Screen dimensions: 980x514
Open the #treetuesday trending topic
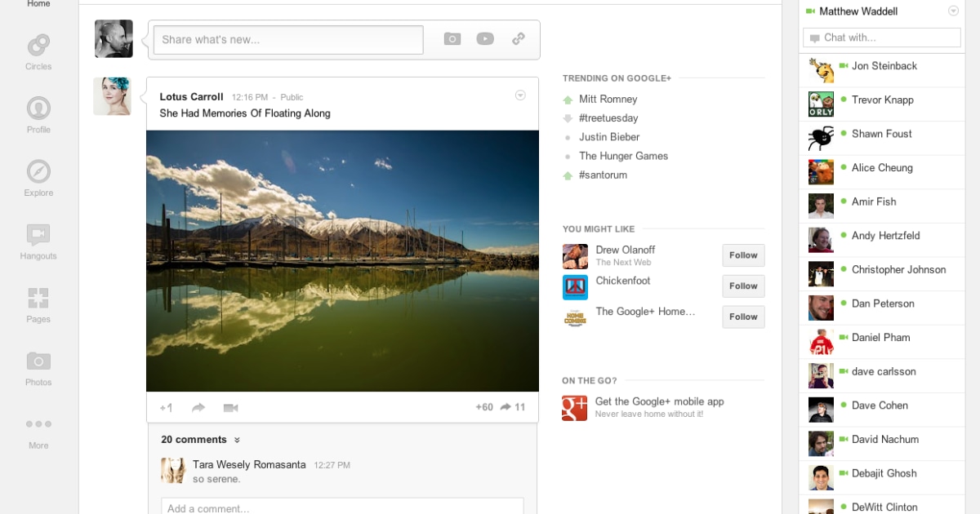611,117
